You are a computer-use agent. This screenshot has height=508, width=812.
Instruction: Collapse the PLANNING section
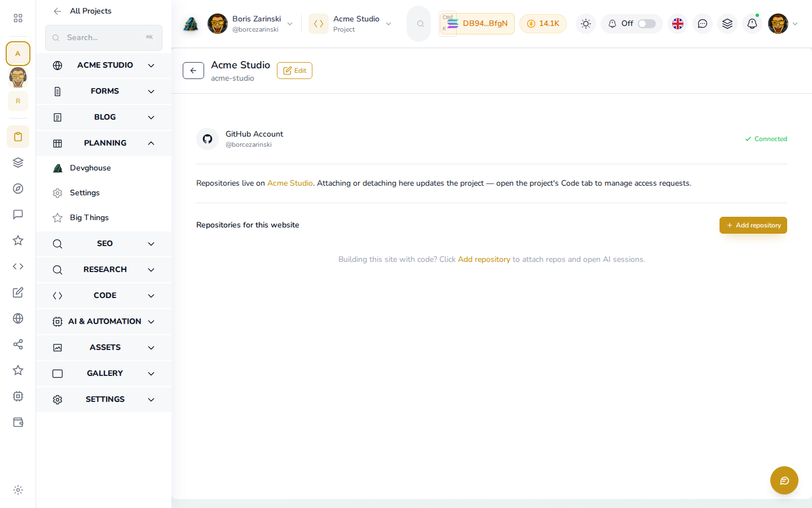coord(104,143)
